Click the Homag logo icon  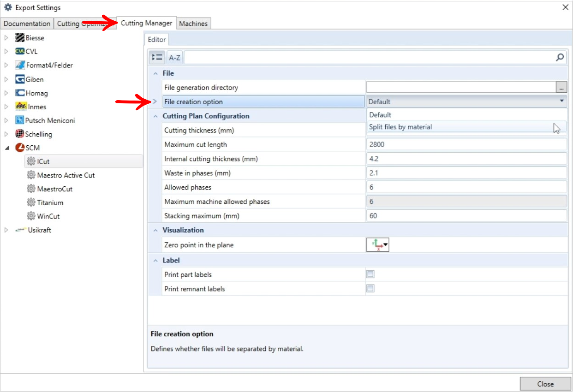click(20, 93)
